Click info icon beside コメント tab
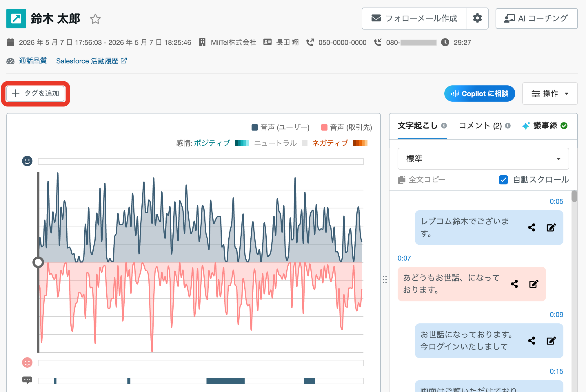 click(x=508, y=126)
